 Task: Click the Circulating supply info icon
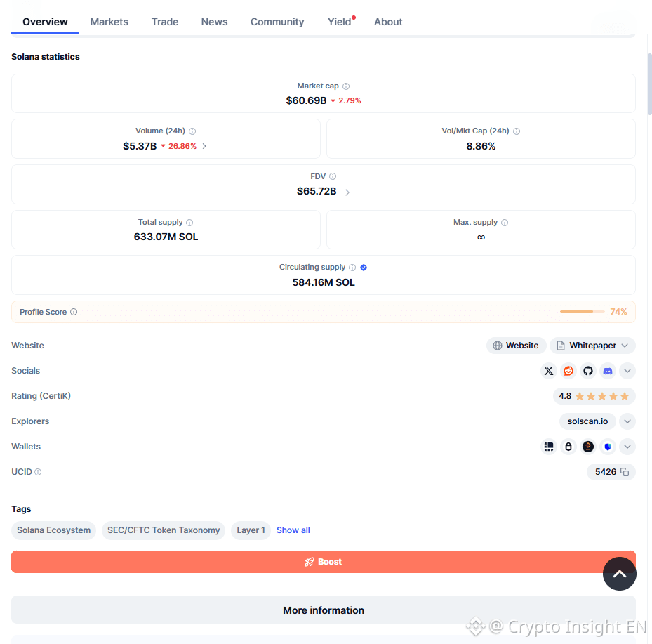tap(352, 268)
